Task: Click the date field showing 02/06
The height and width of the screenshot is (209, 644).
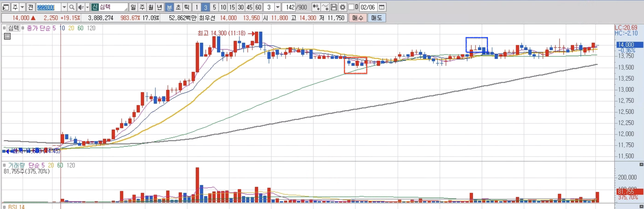Action: (368, 7)
